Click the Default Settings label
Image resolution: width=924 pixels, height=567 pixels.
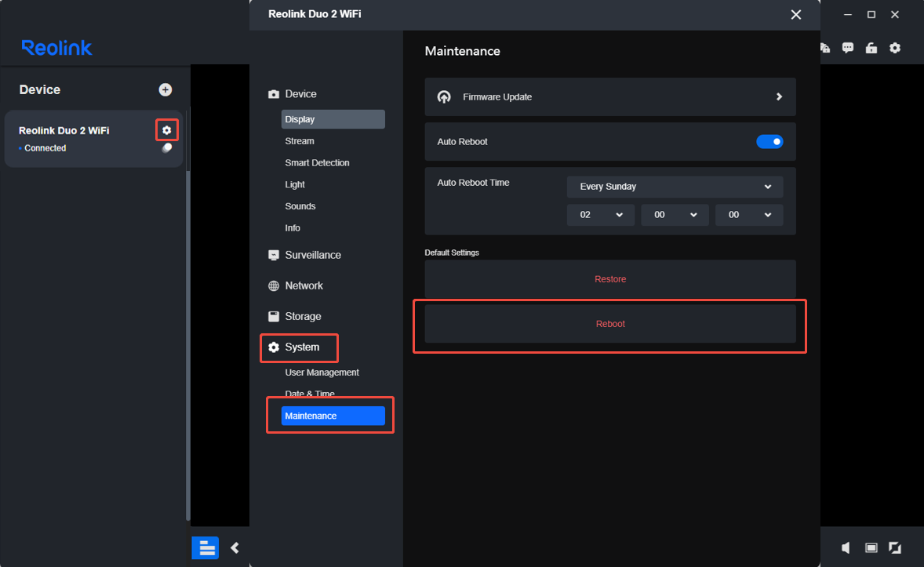click(452, 253)
